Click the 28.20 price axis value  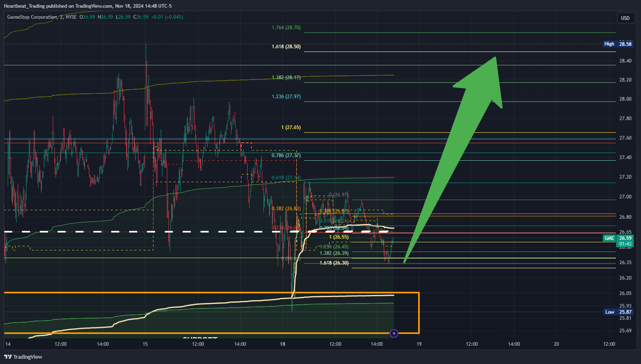625,80
